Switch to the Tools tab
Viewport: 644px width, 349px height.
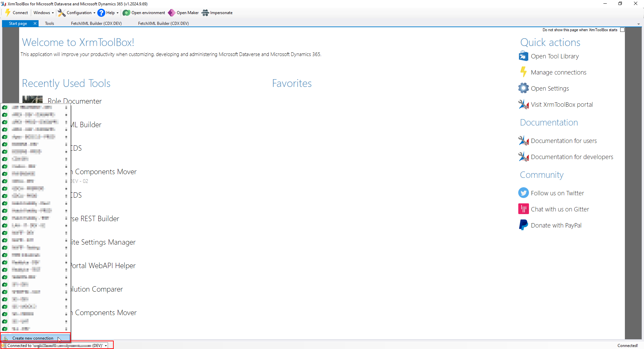[x=50, y=23]
